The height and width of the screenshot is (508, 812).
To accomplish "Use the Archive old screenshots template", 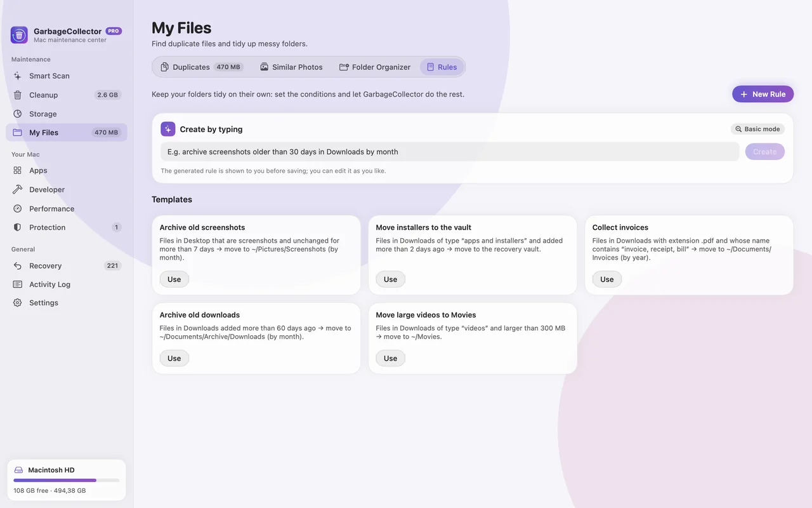I will [x=174, y=279].
